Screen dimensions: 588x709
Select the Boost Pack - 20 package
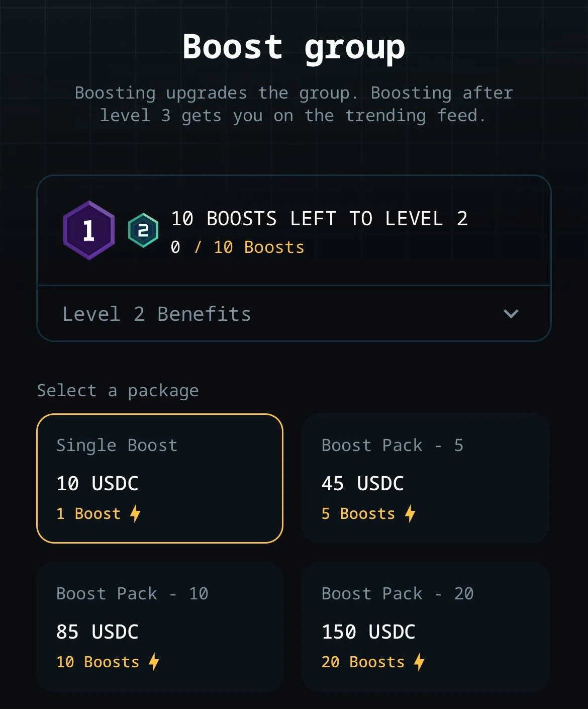(x=425, y=628)
